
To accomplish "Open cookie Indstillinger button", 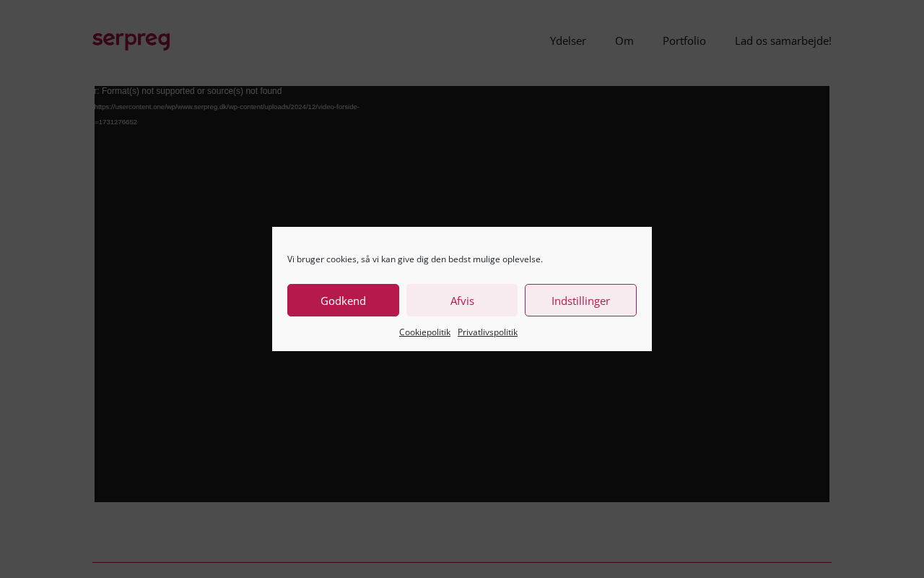I will coord(580,301).
